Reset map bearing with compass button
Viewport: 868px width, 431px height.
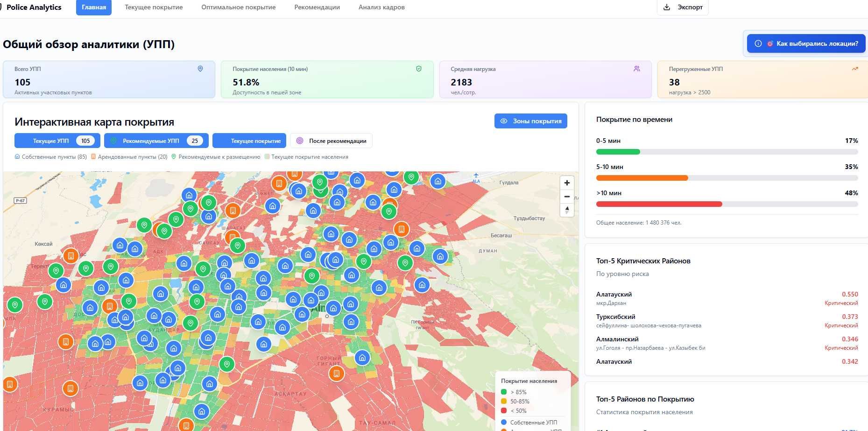tap(567, 210)
